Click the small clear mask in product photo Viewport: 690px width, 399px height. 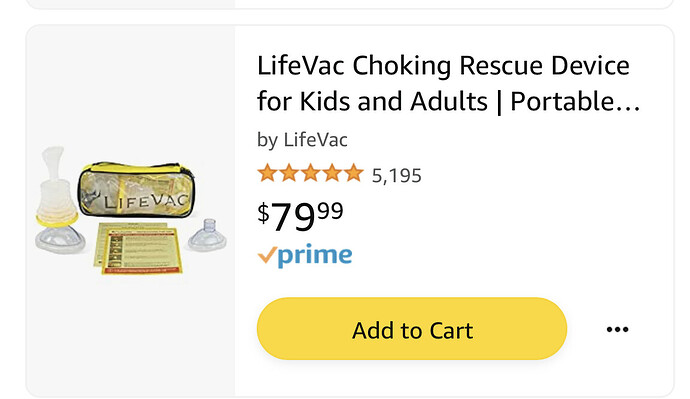pyautogui.click(x=208, y=235)
